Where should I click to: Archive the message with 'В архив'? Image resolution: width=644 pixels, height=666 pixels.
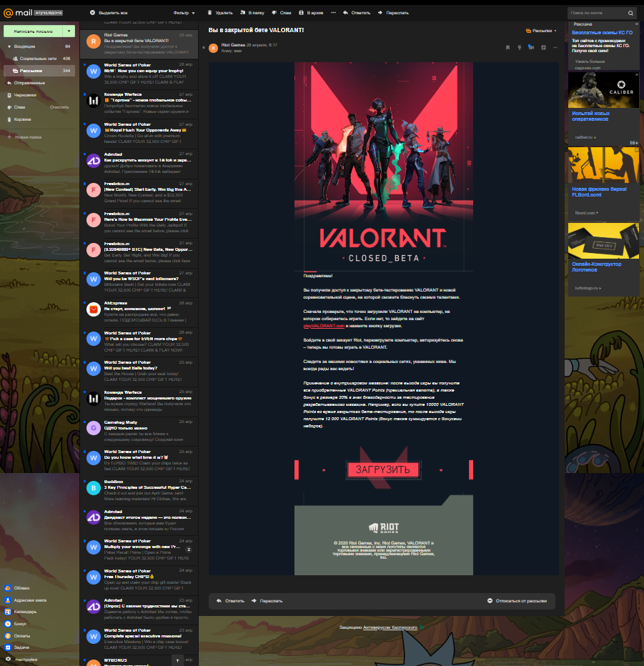(311, 13)
